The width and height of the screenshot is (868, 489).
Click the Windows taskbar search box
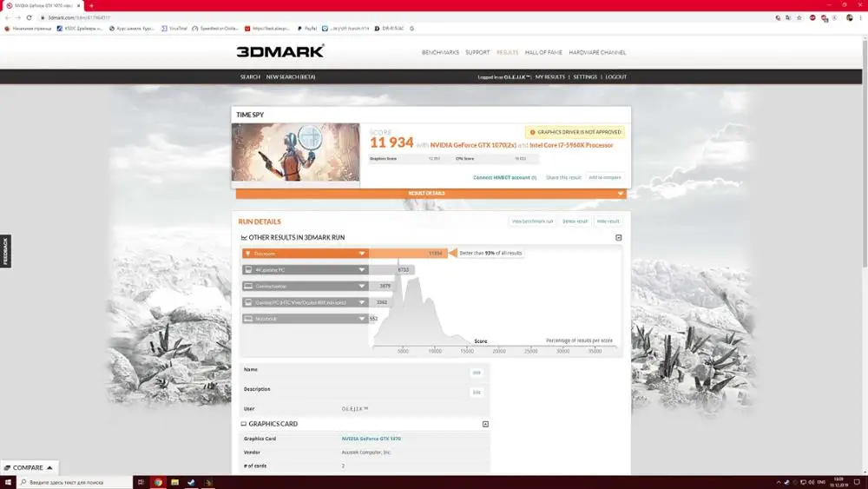point(75,482)
